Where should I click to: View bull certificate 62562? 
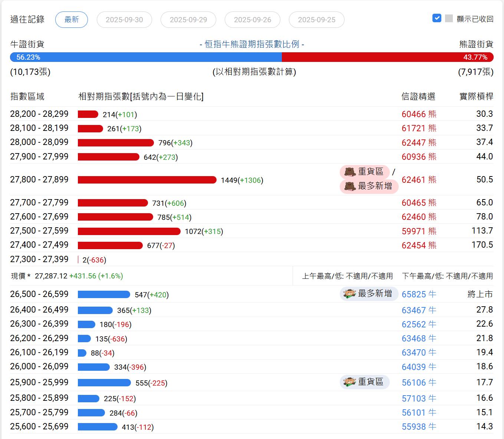419,324
